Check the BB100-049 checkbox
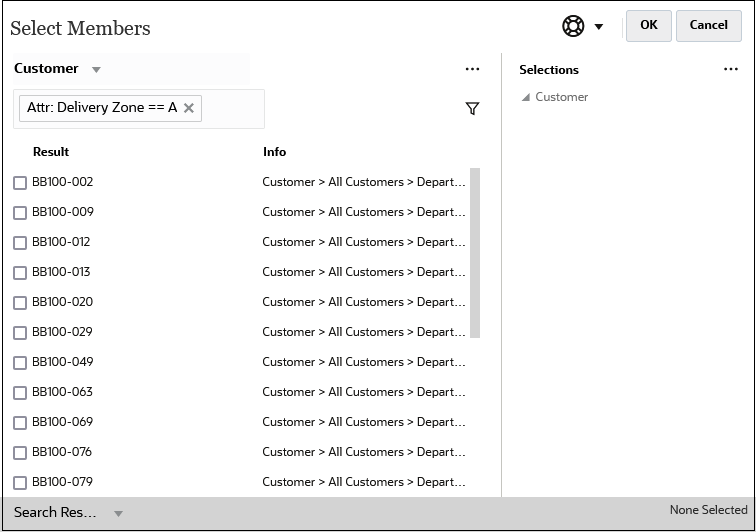This screenshot has height=532, width=756. (20, 363)
